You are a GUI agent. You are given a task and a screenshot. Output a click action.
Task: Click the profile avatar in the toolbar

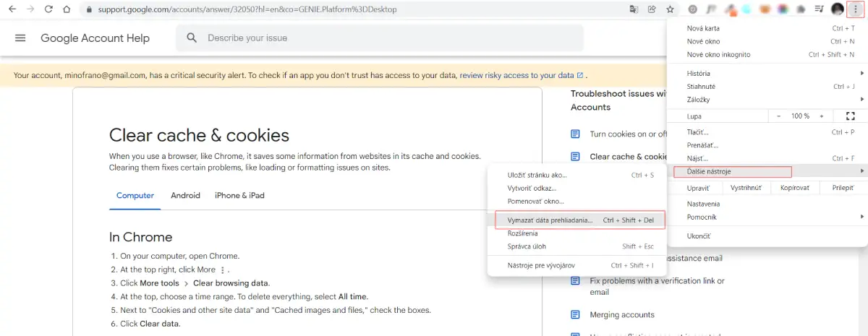pyautogui.click(x=838, y=9)
